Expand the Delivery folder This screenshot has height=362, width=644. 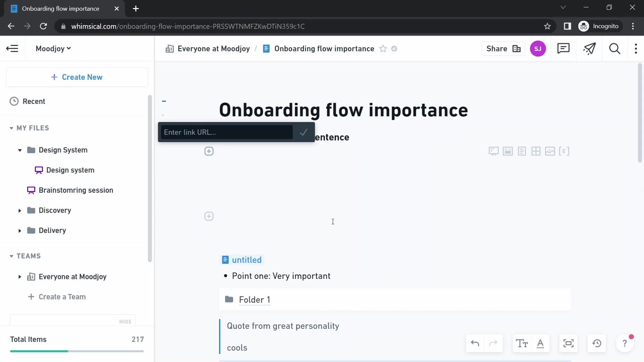tap(20, 230)
